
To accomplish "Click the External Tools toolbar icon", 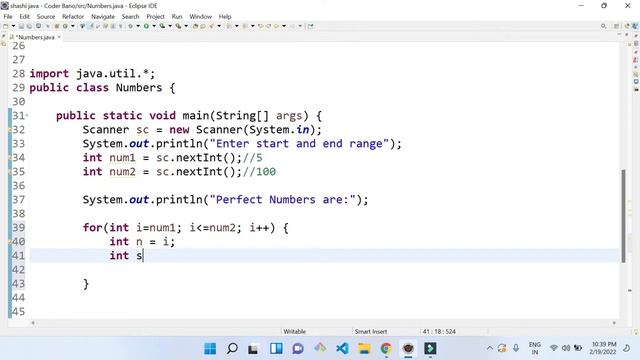I will tap(178, 26).
